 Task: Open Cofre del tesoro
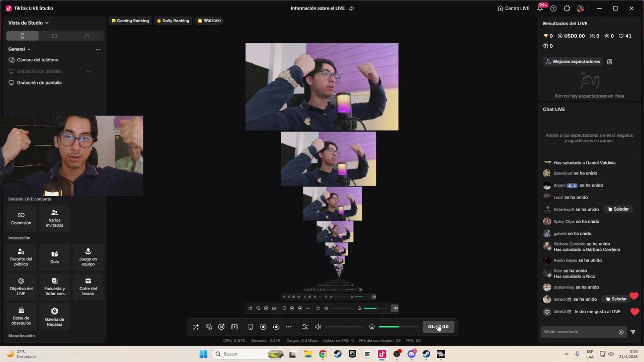(88, 287)
